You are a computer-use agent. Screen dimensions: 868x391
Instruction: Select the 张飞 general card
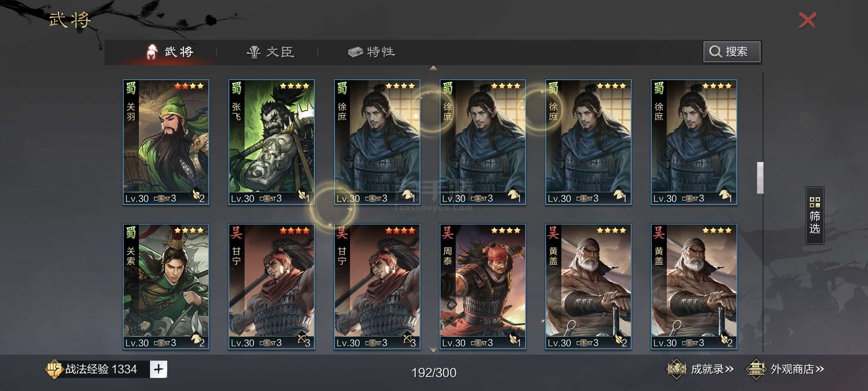(x=271, y=142)
